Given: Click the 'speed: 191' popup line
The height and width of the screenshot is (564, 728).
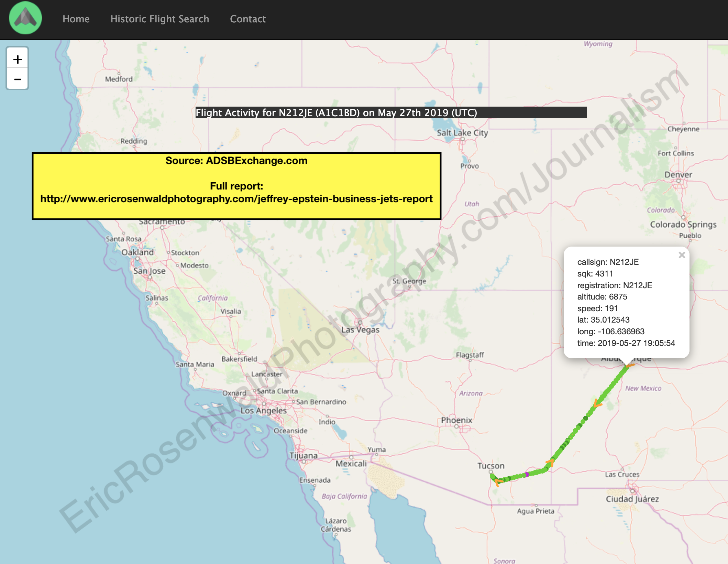Looking at the screenshot, I should click(x=598, y=308).
